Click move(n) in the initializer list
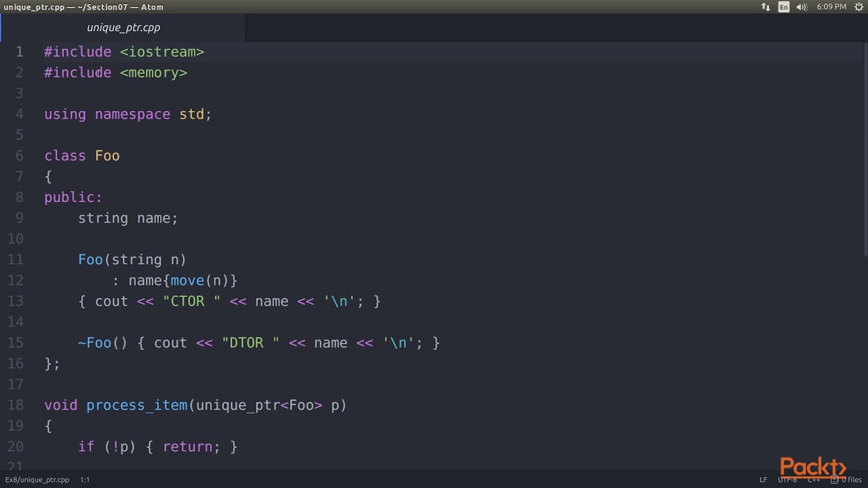 point(200,281)
